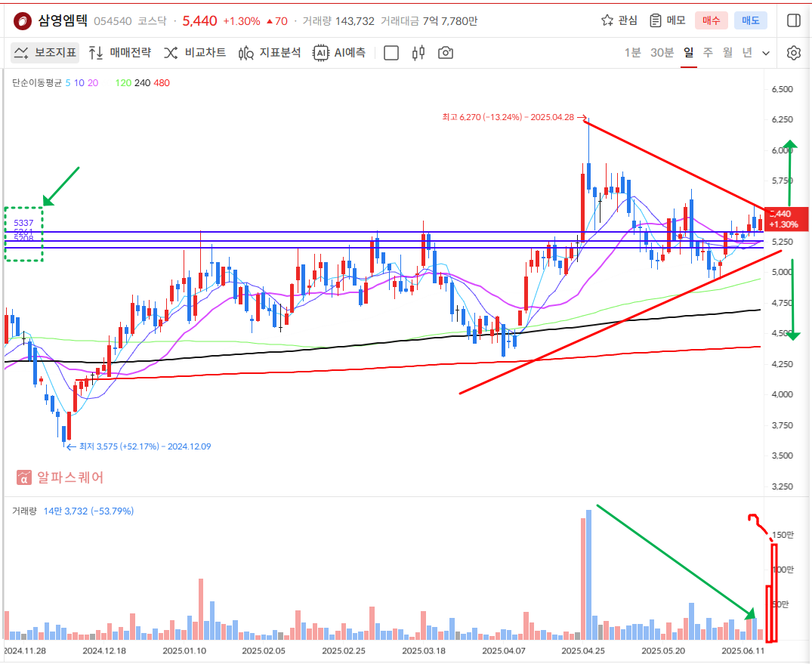Open AI예측 prediction tool
The height and width of the screenshot is (664, 812).
coord(339,52)
